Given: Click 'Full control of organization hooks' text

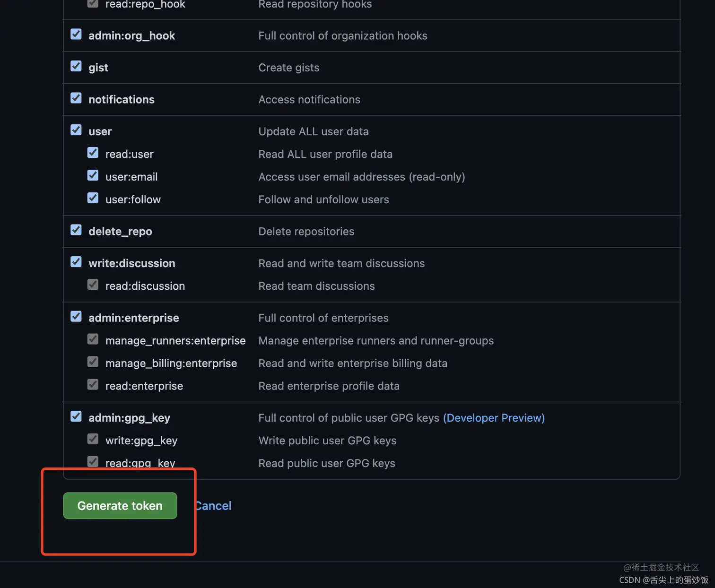Looking at the screenshot, I should (343, 36).
